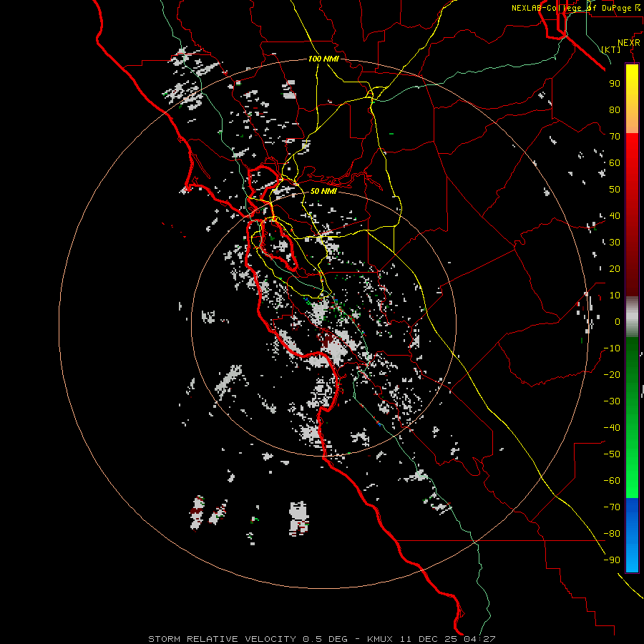
Task: Click the positive 70 scale value
Action: [x=615, y=137]
